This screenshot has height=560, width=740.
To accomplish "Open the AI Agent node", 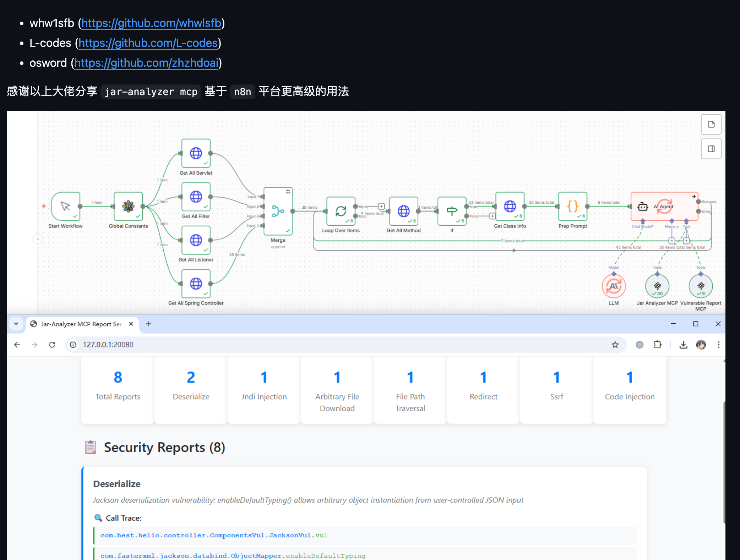I will coord(664,206).
